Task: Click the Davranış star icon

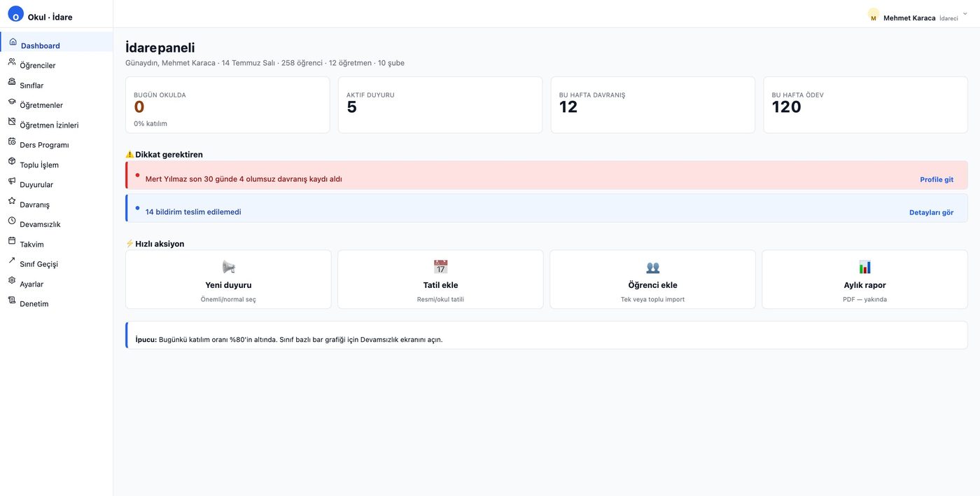Action: click(12, 201)
